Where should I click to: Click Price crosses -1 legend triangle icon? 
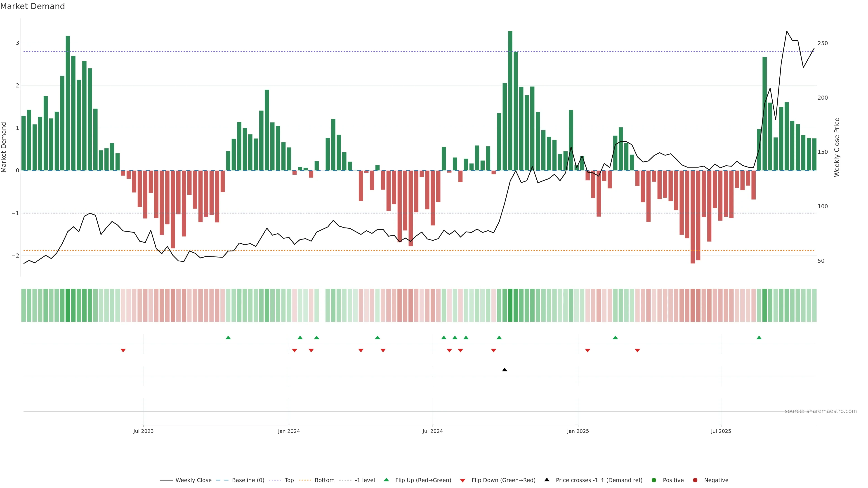547,480
